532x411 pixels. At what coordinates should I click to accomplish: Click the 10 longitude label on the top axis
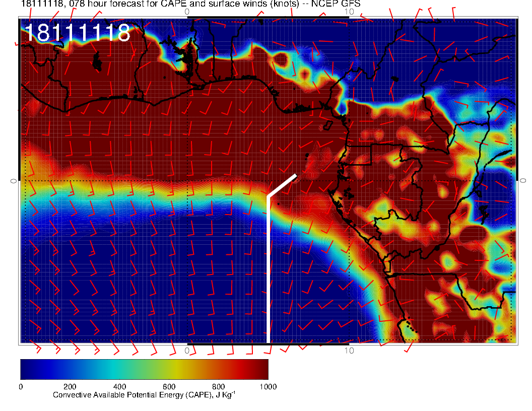tap(349, 11)
